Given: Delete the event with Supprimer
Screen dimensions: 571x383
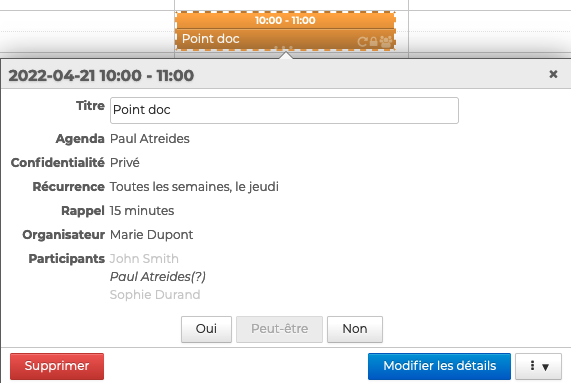Looking at the screenshot, I should pos(57,366).
